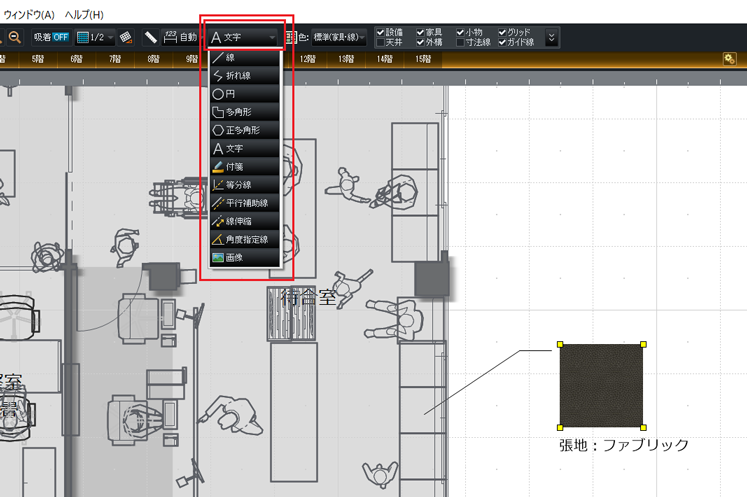Open the ヘルプ(H) menu

(x=83, y=15)
